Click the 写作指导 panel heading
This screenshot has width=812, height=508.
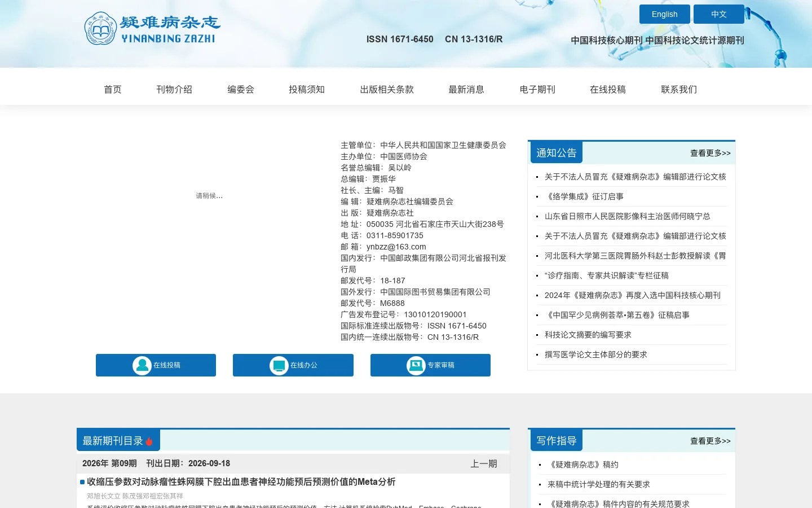pyautogui.click(x=557, y=441)
